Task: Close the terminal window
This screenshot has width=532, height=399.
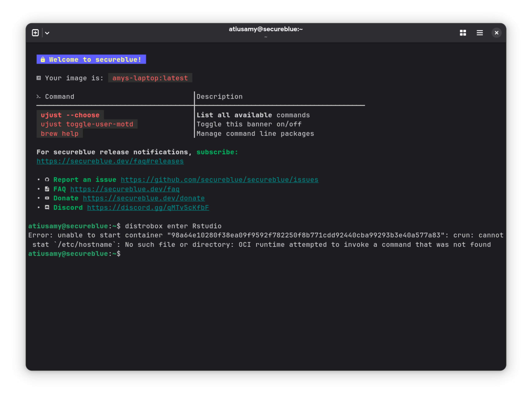Action: (x=496, y=33)
